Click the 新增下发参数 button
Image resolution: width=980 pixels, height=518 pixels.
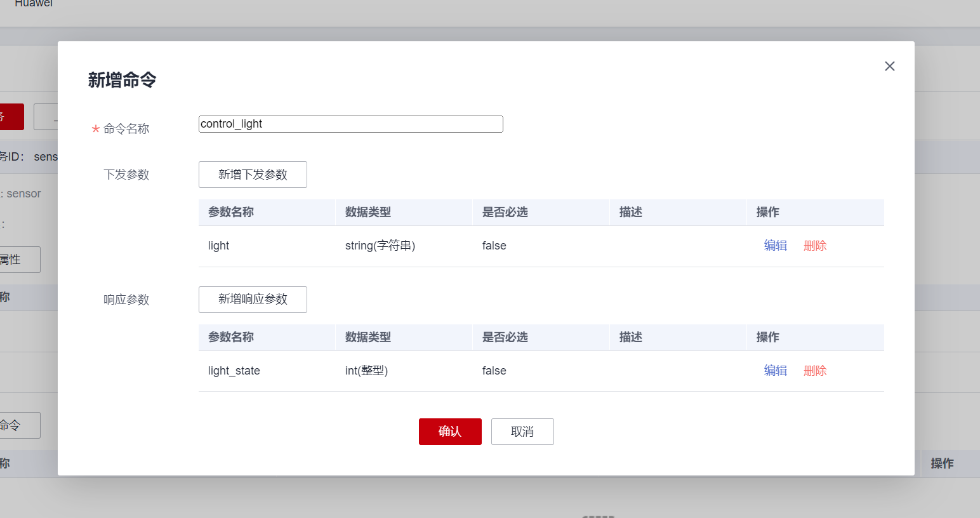pos(253,175)
